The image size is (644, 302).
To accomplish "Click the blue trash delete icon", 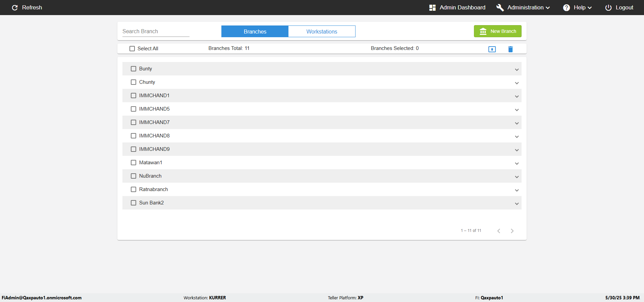I will (x=511, y=49).
